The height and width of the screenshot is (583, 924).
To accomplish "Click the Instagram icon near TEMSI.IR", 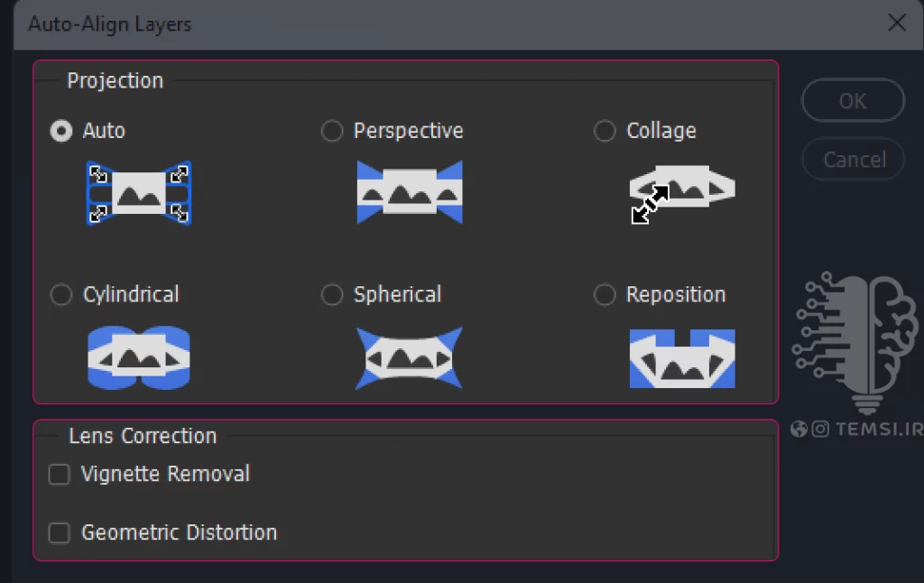I will pos(820,429).
